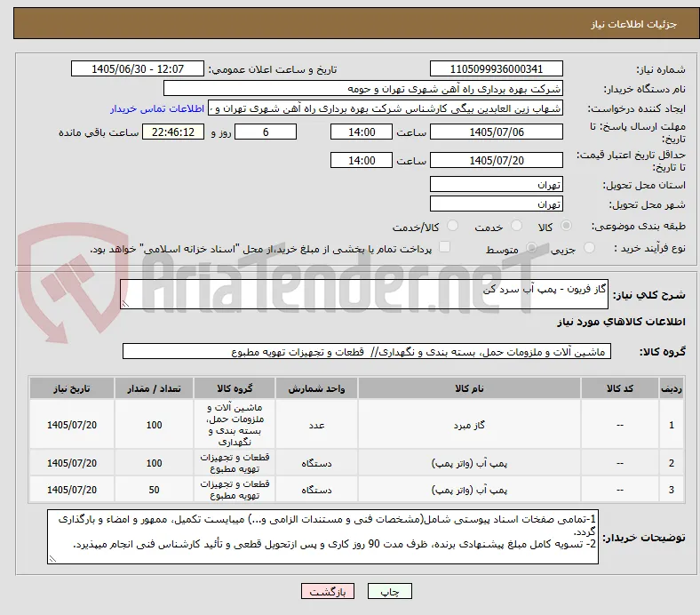
Task: Click the price validity date 1405/07/20 field
Action: tap(496, 160)
